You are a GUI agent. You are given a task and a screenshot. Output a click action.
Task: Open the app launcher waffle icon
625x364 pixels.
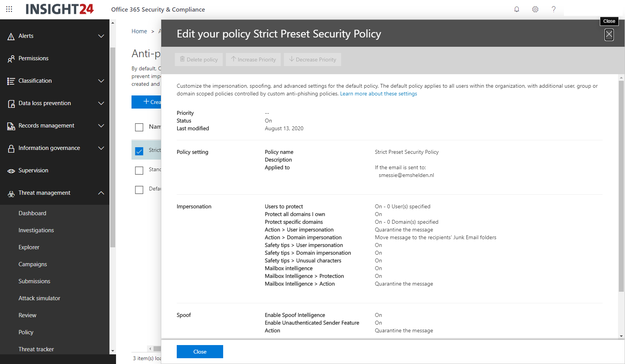tap(9, 9)
